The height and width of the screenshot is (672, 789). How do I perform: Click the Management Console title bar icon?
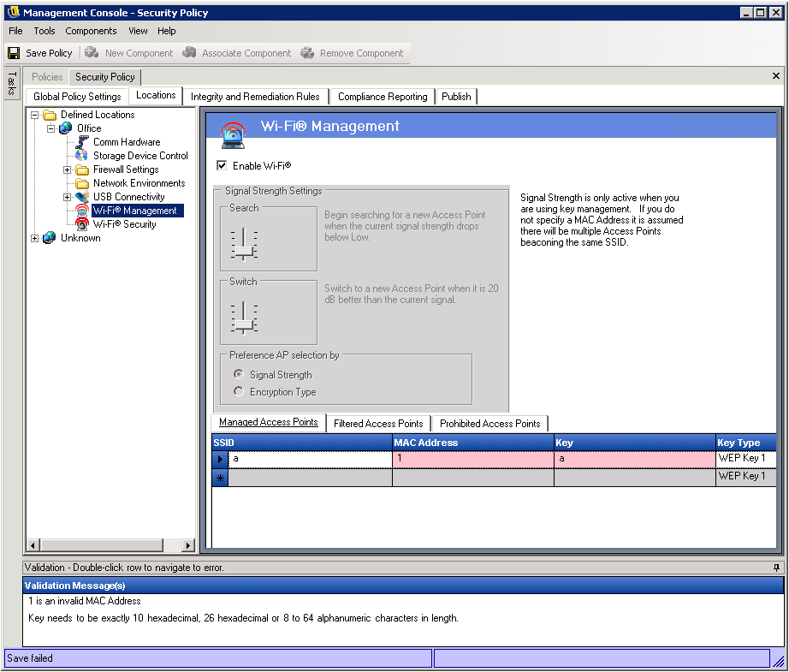point(14,12)
